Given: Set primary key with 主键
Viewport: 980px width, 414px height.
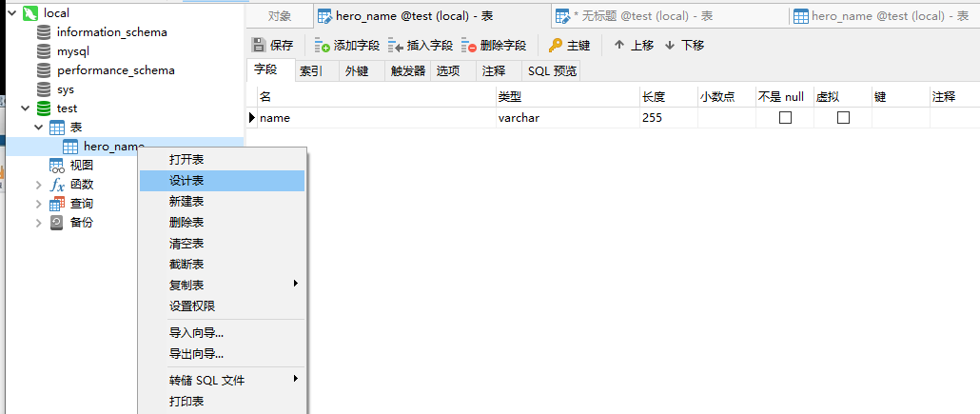Looking at the screenshot, I should tap(569, 45).
